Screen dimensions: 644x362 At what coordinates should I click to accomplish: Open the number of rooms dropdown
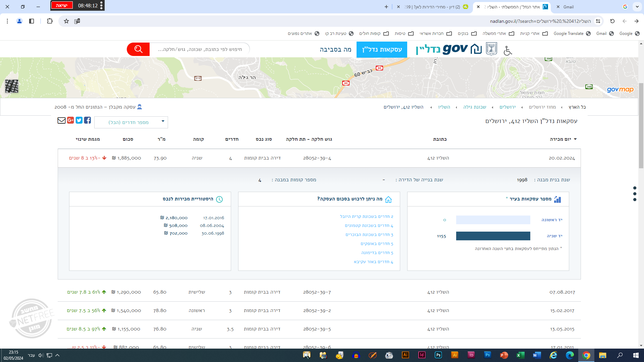click(x=131, y=122)
